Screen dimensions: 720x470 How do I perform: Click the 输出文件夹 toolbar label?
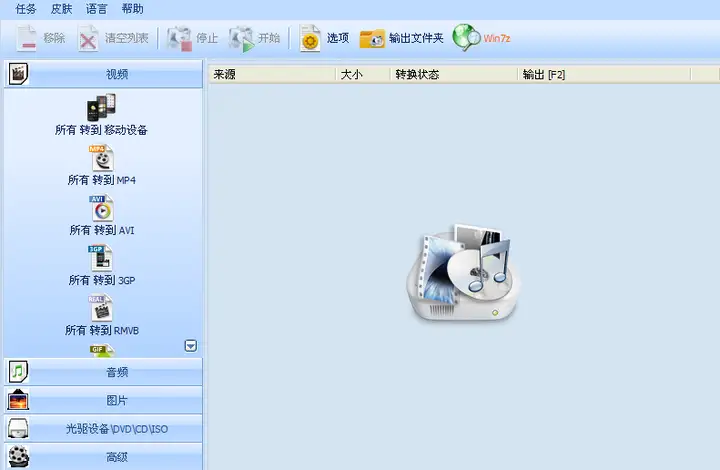416,38
